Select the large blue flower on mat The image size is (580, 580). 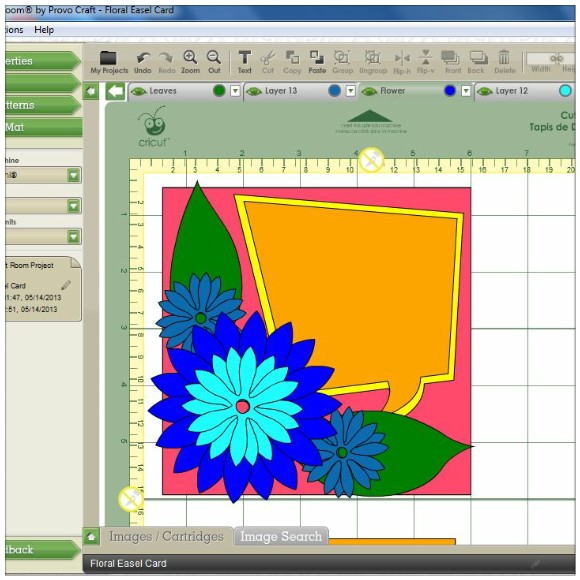pos(244,407)
